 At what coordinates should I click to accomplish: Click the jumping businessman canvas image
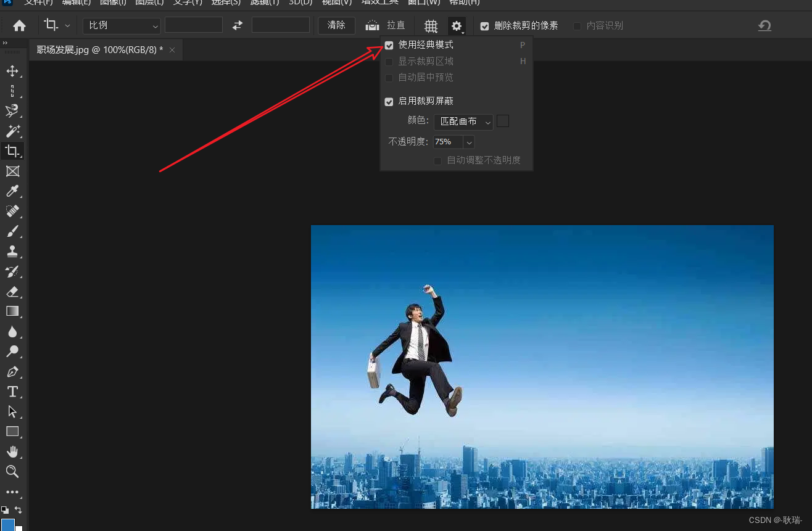[542, 367]
